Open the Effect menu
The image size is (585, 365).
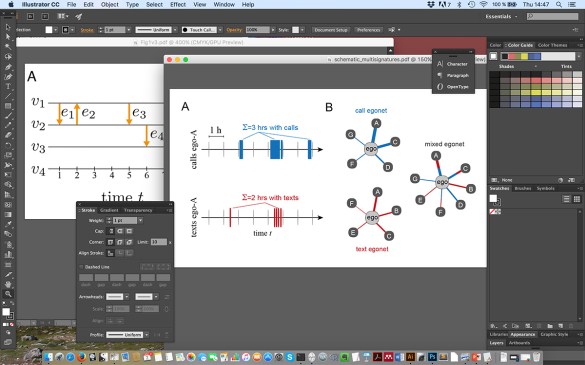178,4
